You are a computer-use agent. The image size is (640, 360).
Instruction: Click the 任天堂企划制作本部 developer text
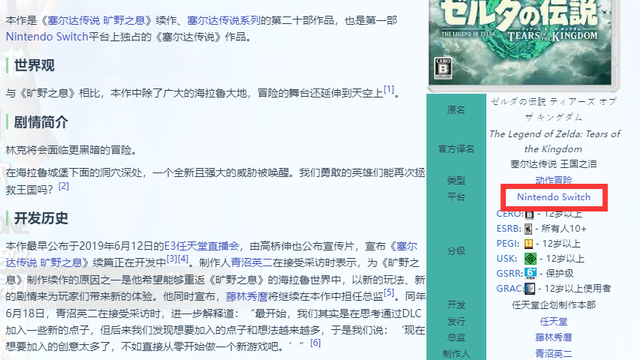click(553, 305)
